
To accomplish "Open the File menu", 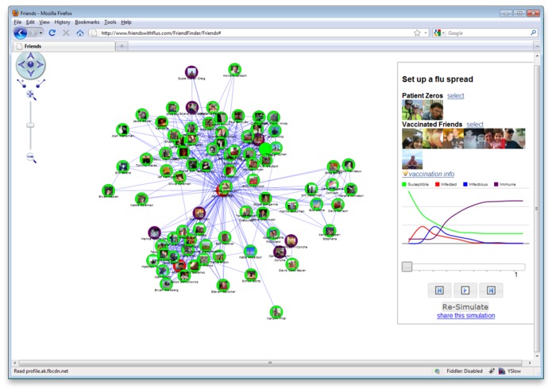I will [17, 21].
